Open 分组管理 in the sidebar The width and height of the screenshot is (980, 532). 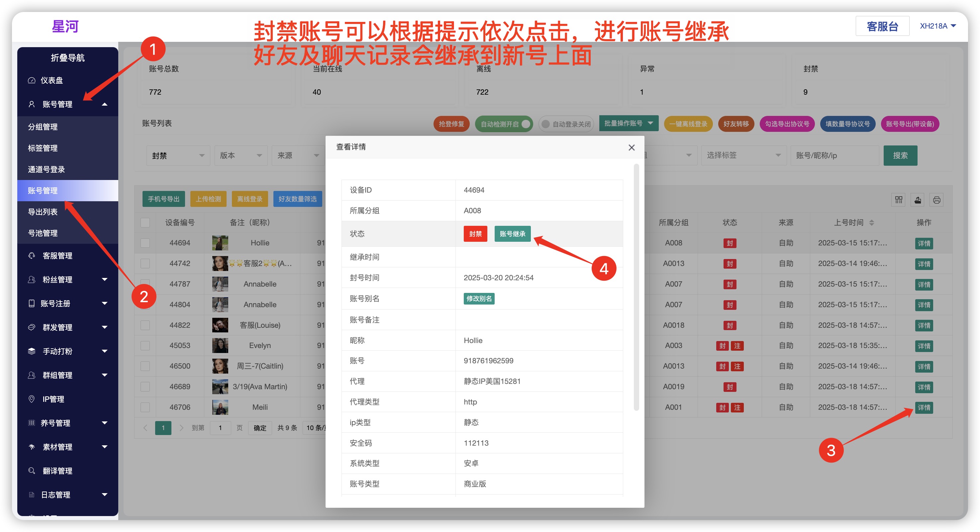(x=43, y=127)
